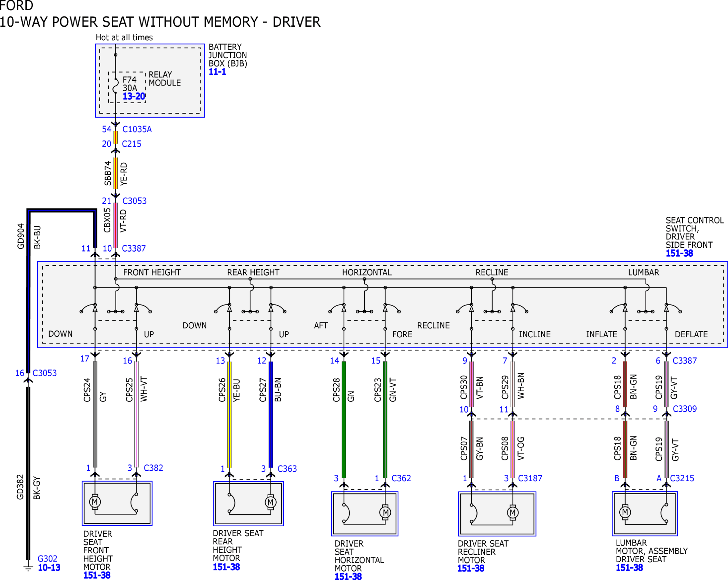
Task: Click circuit label CPS24
Action: [87, 390]
